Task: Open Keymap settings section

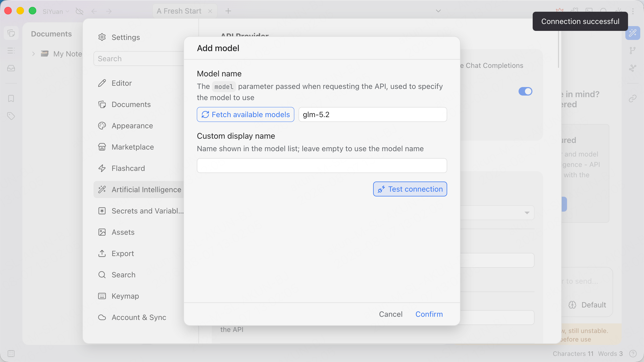Action: point(138,296)
